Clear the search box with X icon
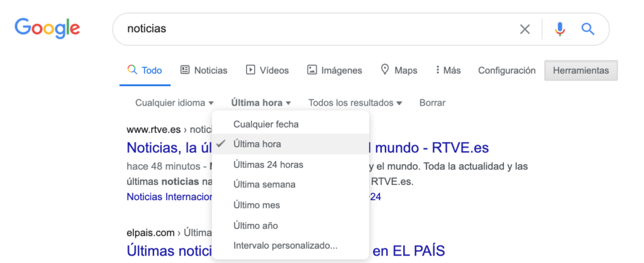 click(525, 29)
